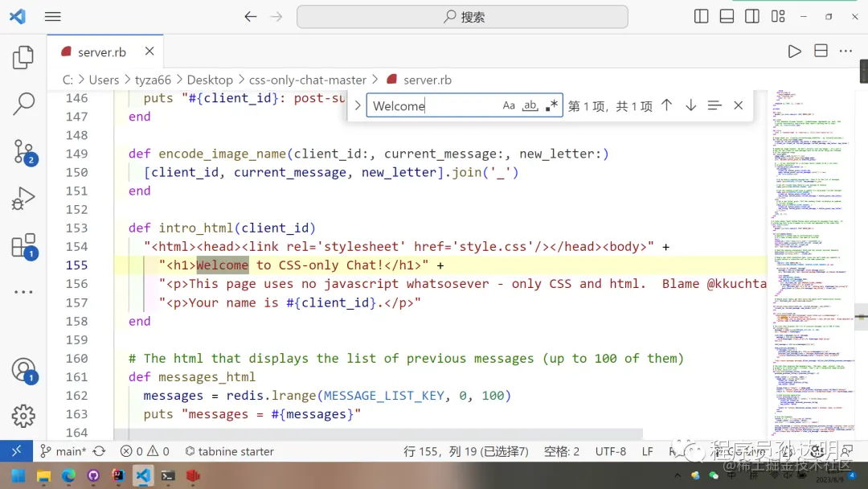This screenshot has height=489, width=868.
Task: Toggle match whole word in find widget
Action: (x=530, y=105)
